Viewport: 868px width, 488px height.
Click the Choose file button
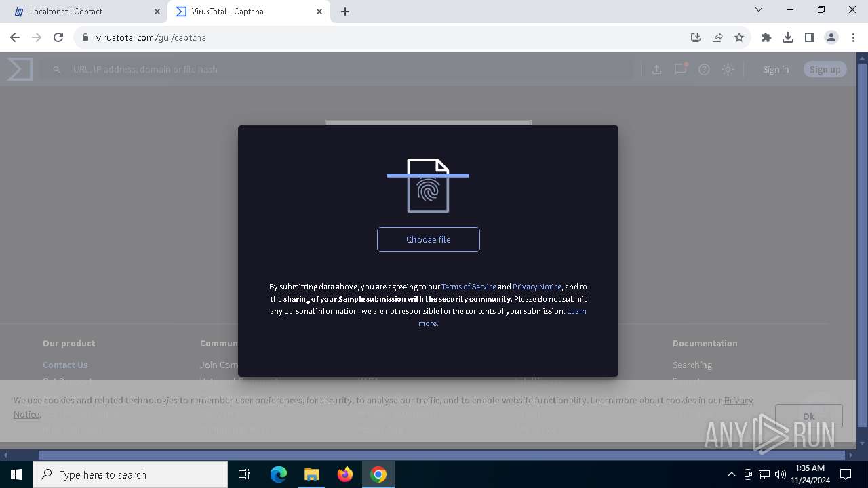point(429,239)
